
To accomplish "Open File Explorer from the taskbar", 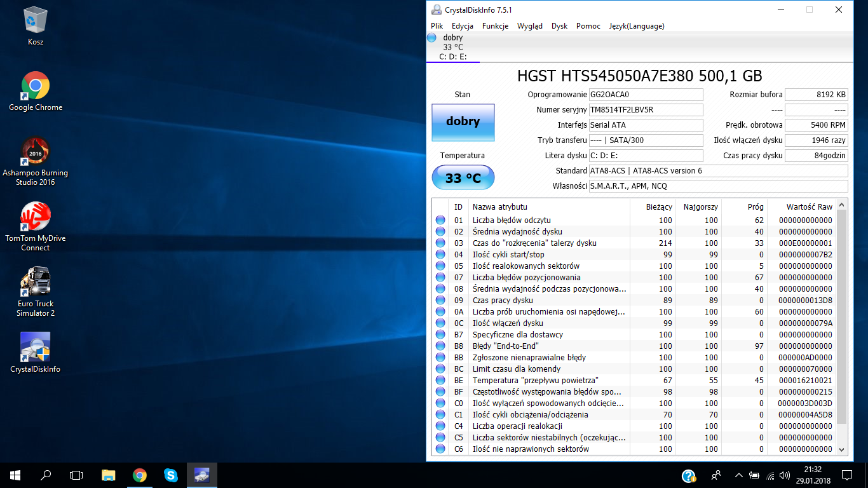I will [109, 475].
